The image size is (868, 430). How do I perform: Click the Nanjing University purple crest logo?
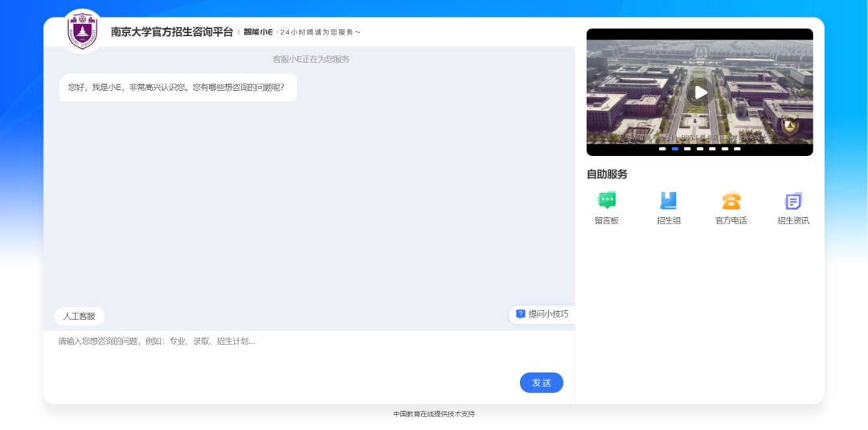(82, 31)
